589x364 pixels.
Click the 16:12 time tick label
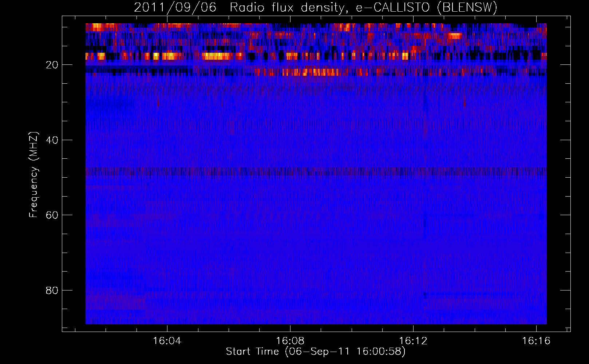413,341
